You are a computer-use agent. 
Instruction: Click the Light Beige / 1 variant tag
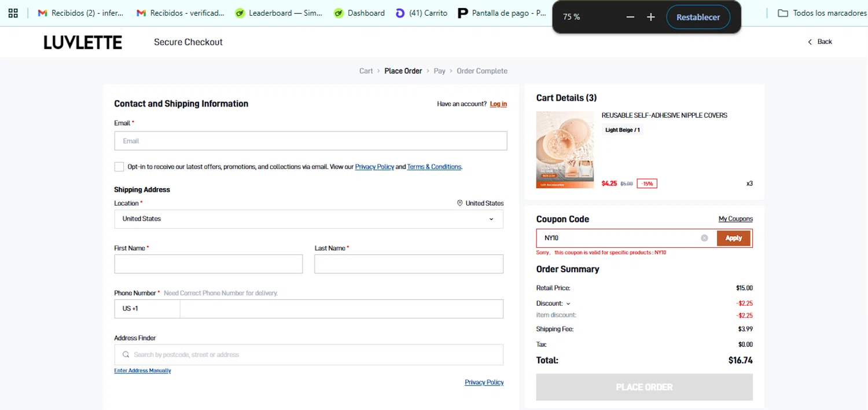pyautogui.click(x=623, y=130)
